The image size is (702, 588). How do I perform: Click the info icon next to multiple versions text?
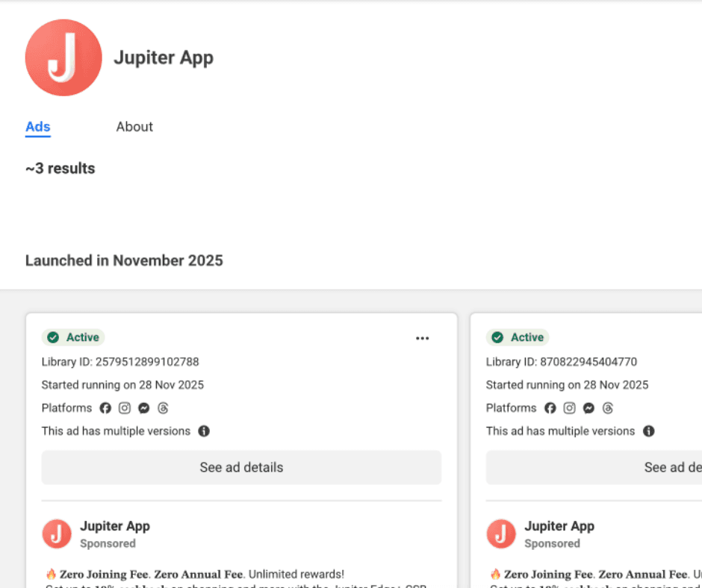203,431
